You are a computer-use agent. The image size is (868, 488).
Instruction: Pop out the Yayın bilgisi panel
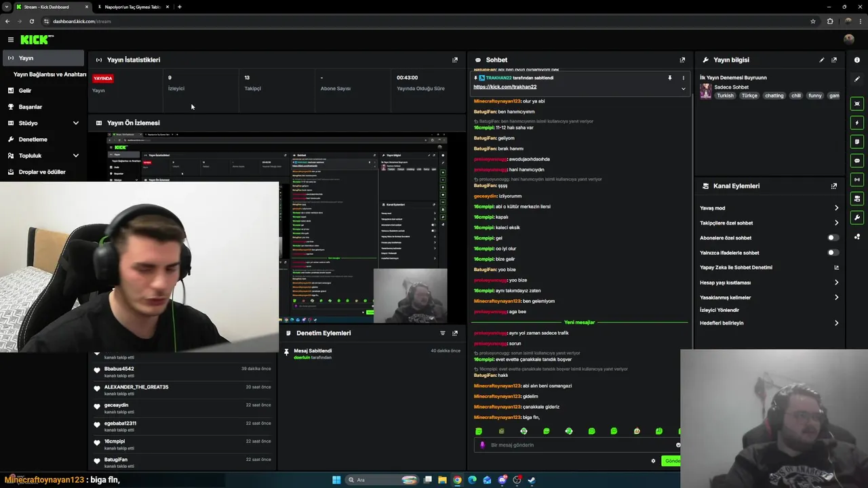(834, 60)
